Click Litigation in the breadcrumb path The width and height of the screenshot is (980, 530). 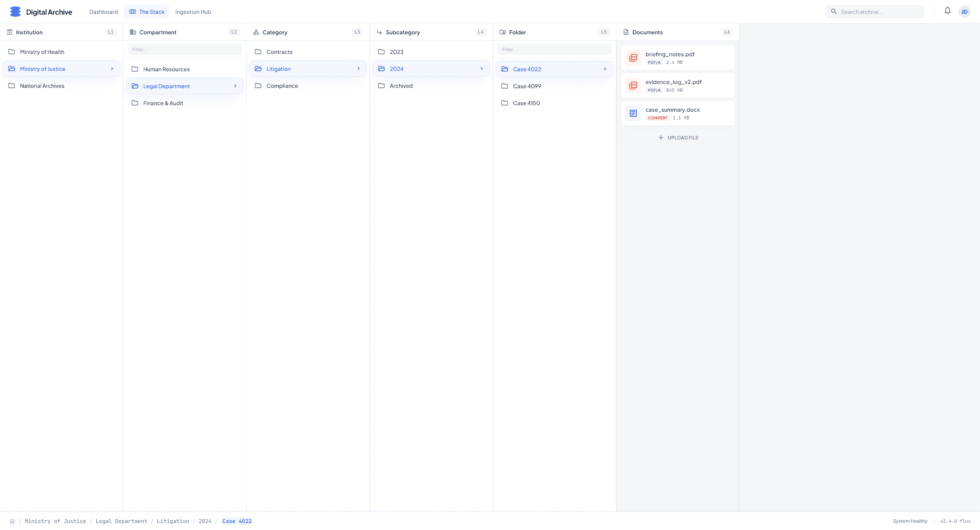(173, 521)
